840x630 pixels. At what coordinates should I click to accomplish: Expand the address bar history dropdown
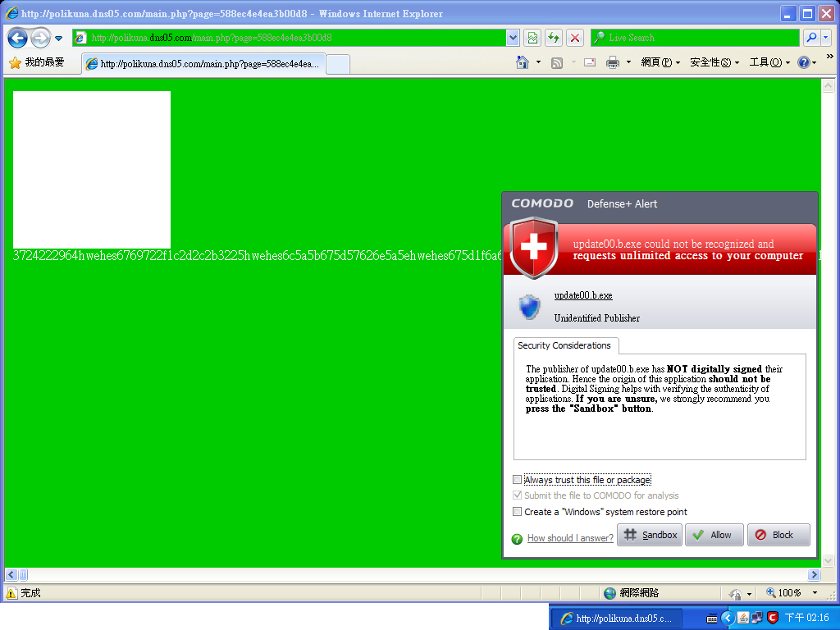tap(513, 38)
